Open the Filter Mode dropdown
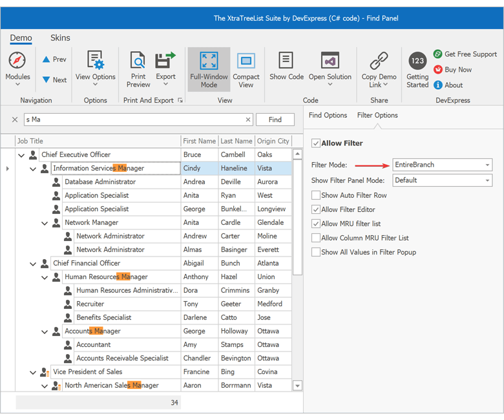Image resolution: width=504 pixels, height=420 pixels. 442,165
